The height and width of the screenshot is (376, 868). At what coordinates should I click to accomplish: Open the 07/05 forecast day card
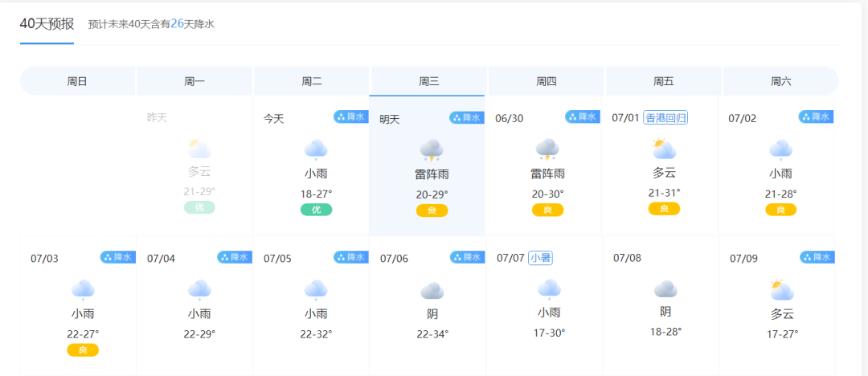tap(312, 305)
